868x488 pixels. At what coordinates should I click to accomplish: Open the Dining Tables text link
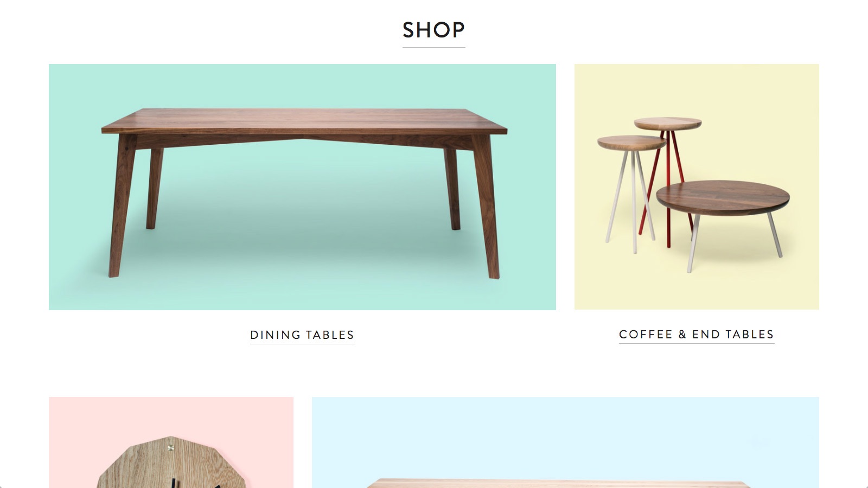(x=302, y=335)
